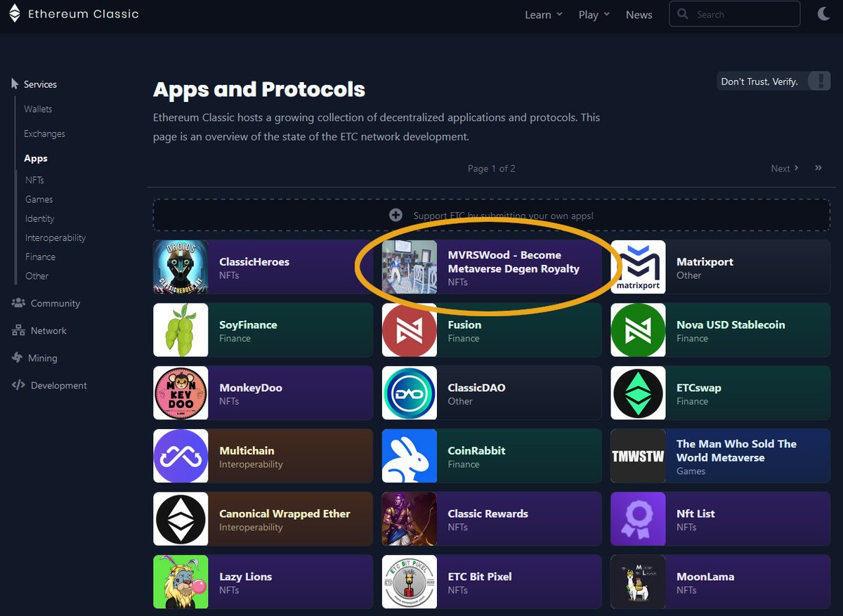Open Wallets in sidebar

pyautogui.click(x=38, y=109)
